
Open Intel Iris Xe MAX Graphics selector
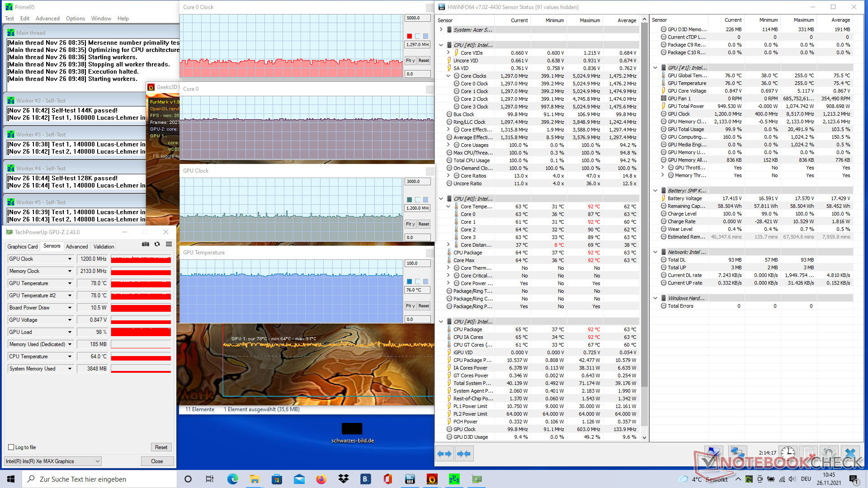(x=52, y=461)
